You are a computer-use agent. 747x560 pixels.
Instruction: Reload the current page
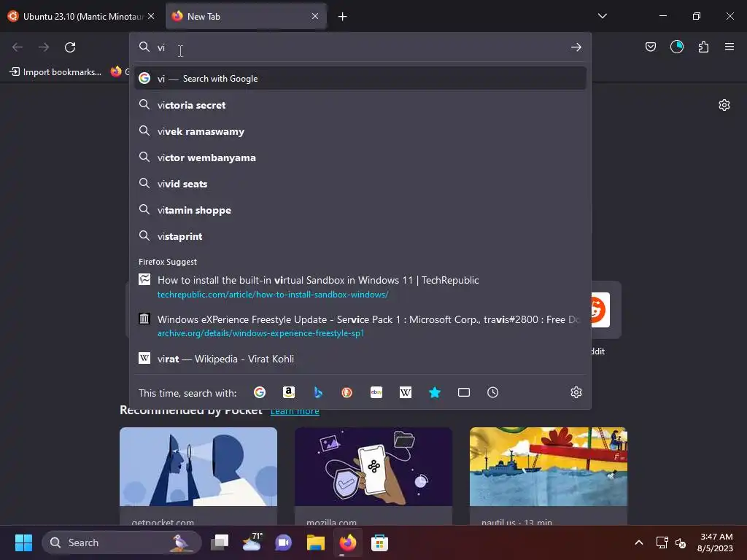pyautogui.click(x=70, y=47)
